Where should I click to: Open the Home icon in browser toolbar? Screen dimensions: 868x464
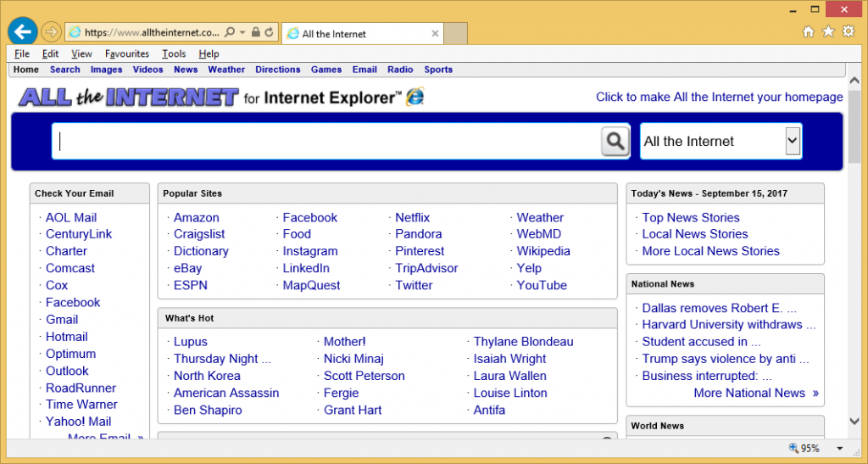coord(808,32)
